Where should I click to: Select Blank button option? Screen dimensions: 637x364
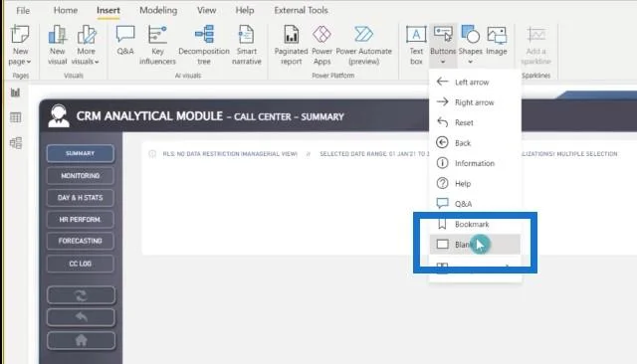point(475,245)
